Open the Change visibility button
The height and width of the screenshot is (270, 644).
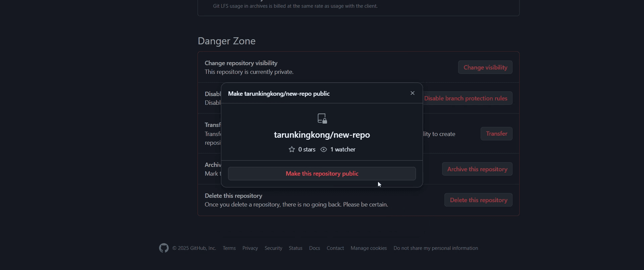tap(485, 67)
